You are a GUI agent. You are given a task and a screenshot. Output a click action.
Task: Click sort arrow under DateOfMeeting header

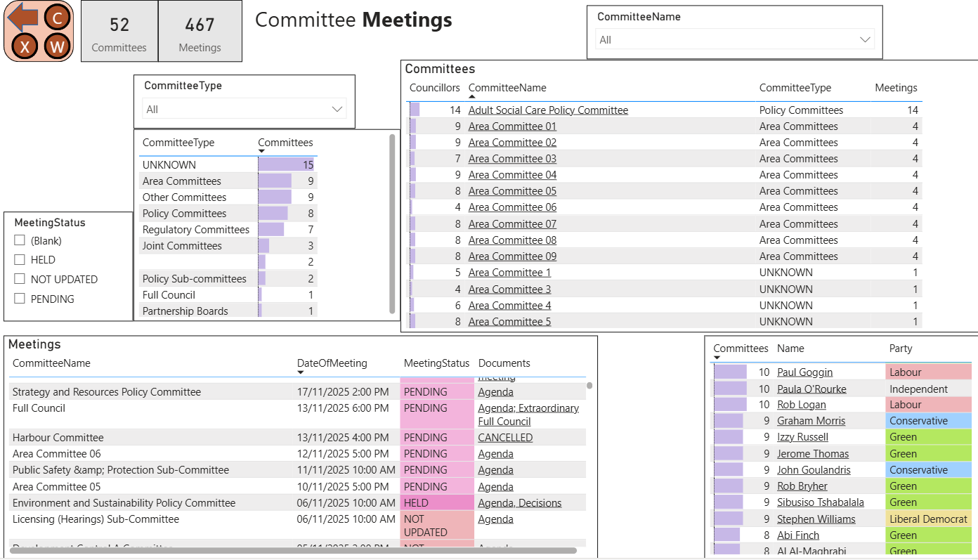[x=301, y=373]
